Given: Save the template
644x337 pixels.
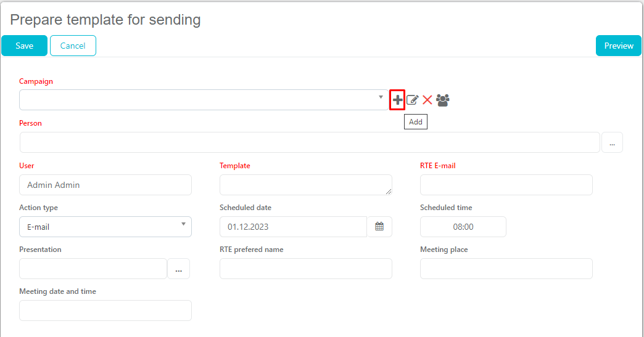Looking at the screenshot, I should [x=24, y=46].
